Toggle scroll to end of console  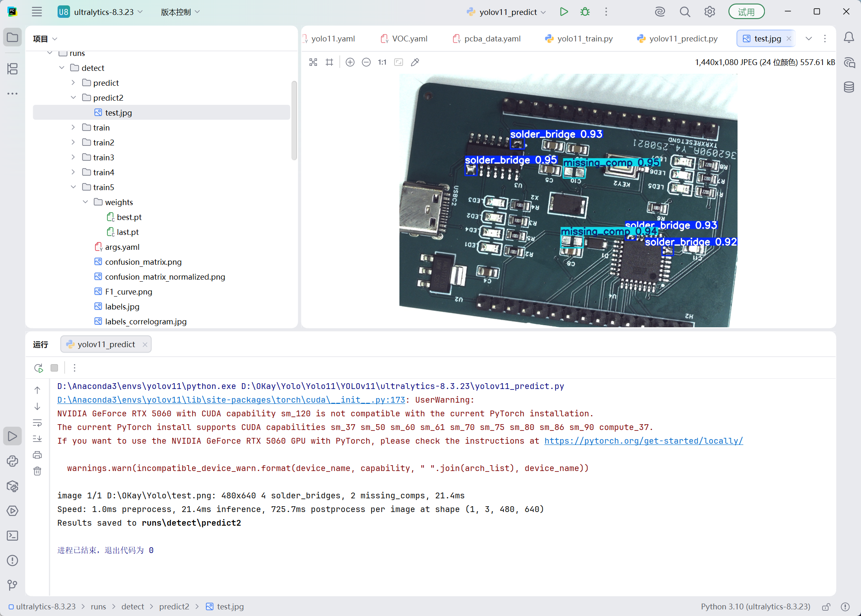pos(37,439)
